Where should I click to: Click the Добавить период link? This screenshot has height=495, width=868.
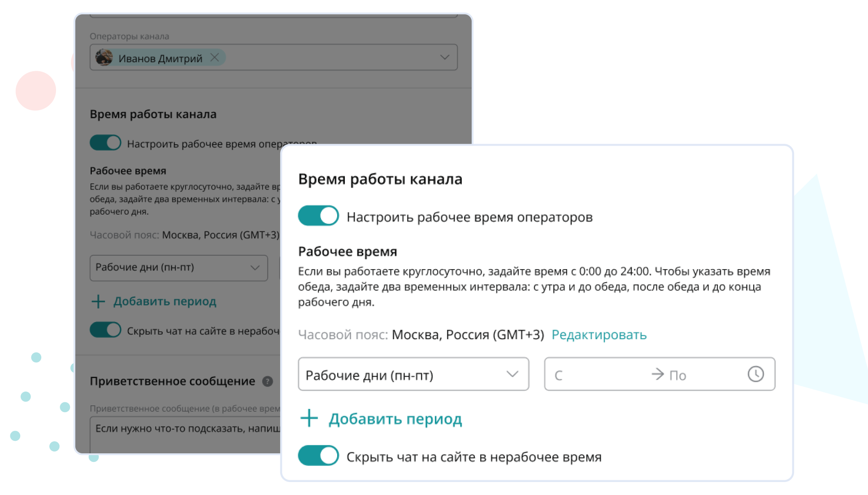click(x=395, y=418)
